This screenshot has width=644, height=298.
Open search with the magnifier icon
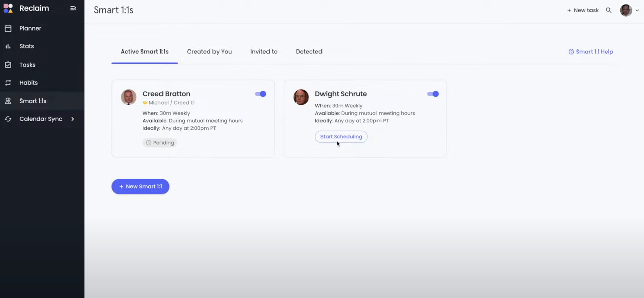(609, 10)
